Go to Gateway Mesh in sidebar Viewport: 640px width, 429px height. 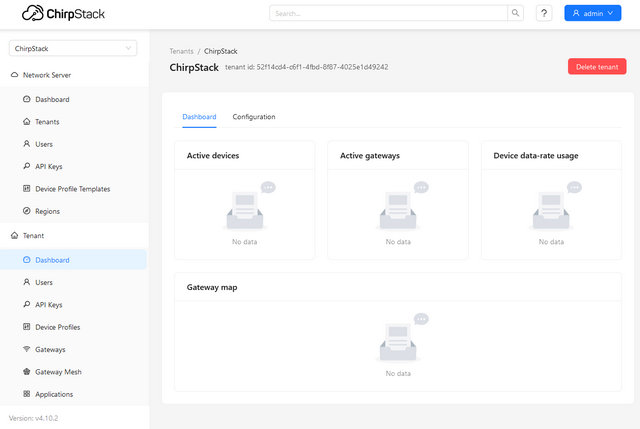coord(58,371)
